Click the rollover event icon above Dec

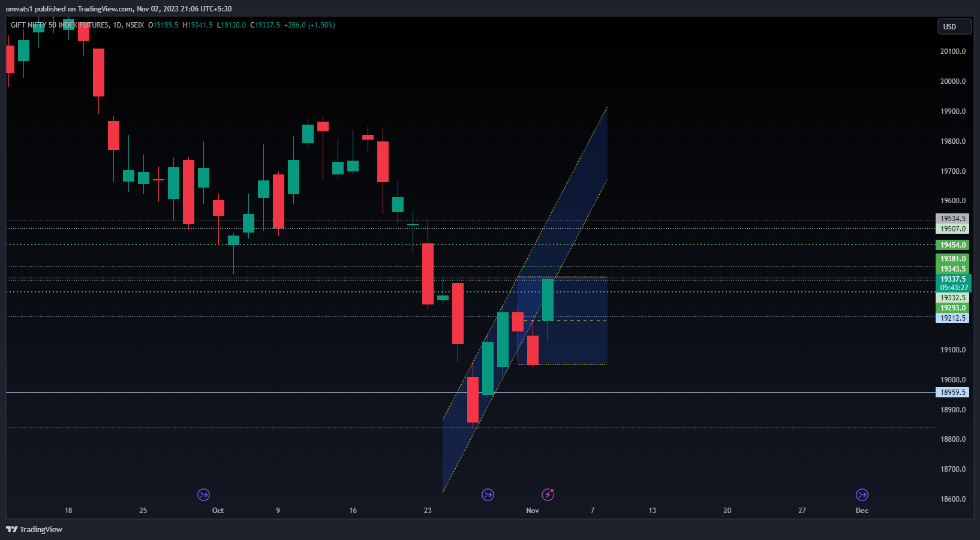(x=862, y=494)
